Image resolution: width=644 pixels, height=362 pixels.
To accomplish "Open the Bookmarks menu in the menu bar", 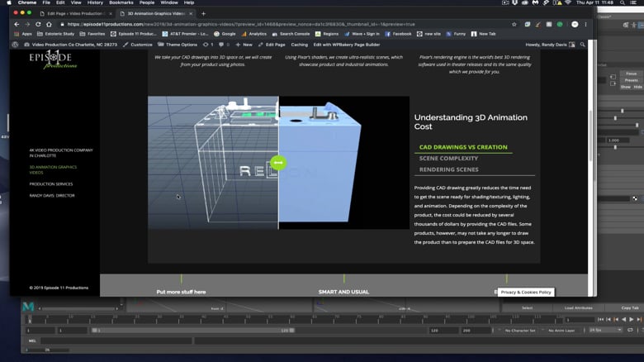I will point(121,3).
